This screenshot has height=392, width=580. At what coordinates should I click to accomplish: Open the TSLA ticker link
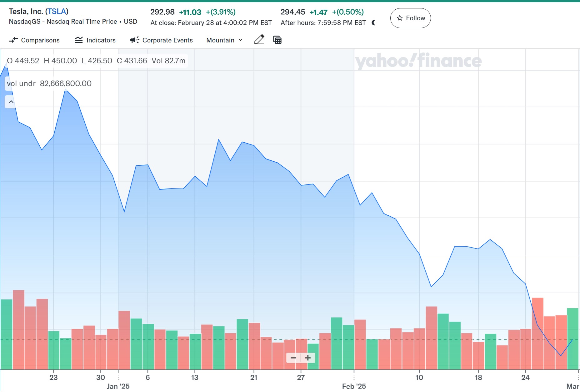tap(57, 12)
